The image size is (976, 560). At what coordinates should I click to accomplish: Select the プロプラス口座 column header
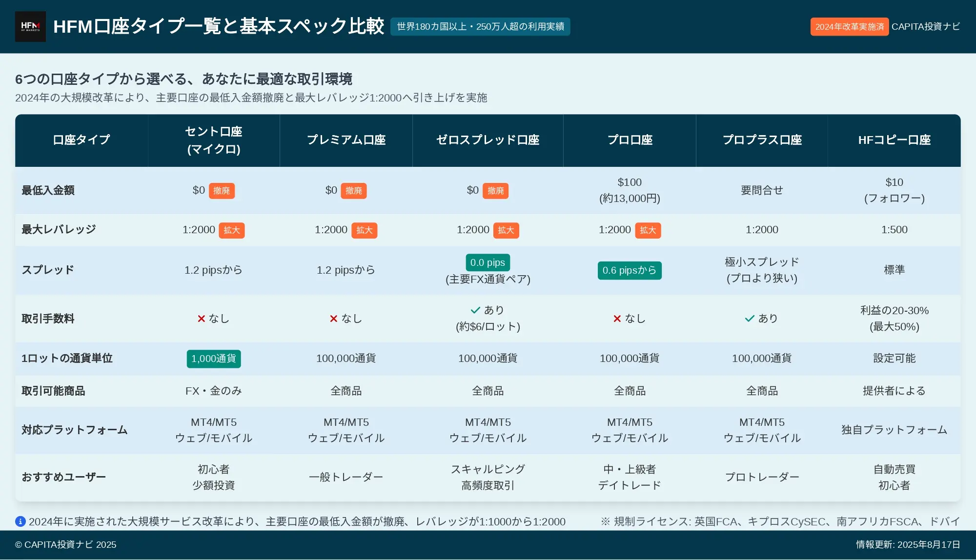pyautogui.click(x=762, y=140)
